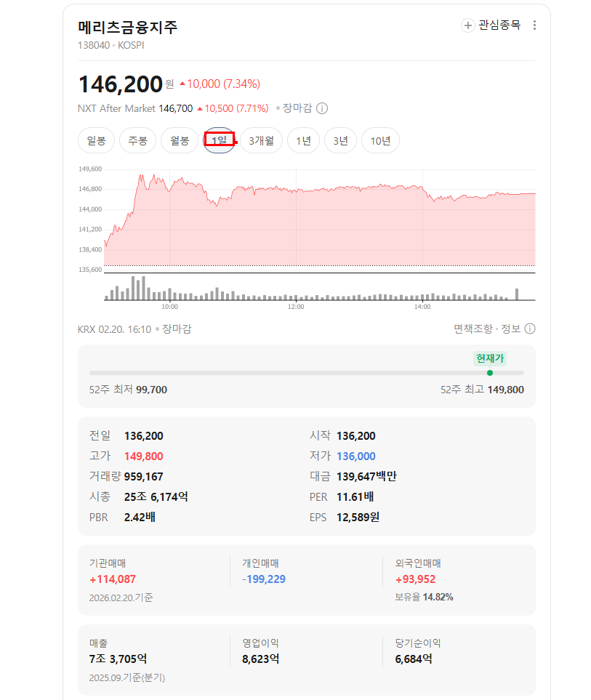Click the intraday price chart area
Image resolution: width=591 pixels, height=700 pixels.
[320, 219]
